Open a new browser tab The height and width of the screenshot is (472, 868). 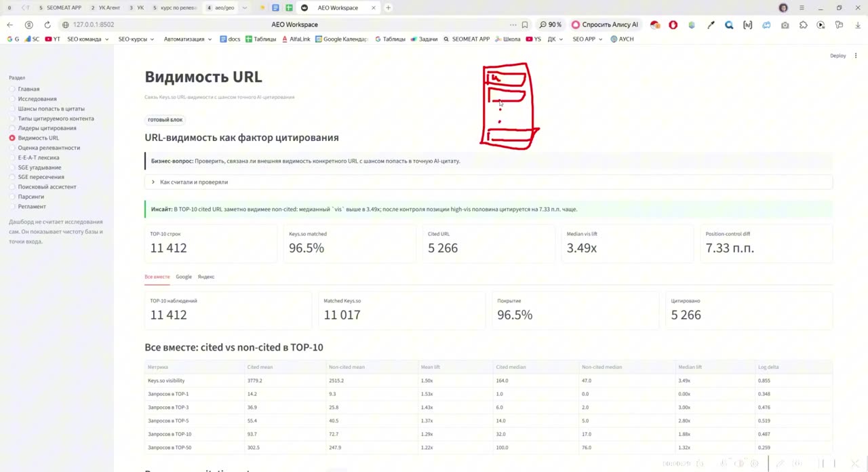388,7
